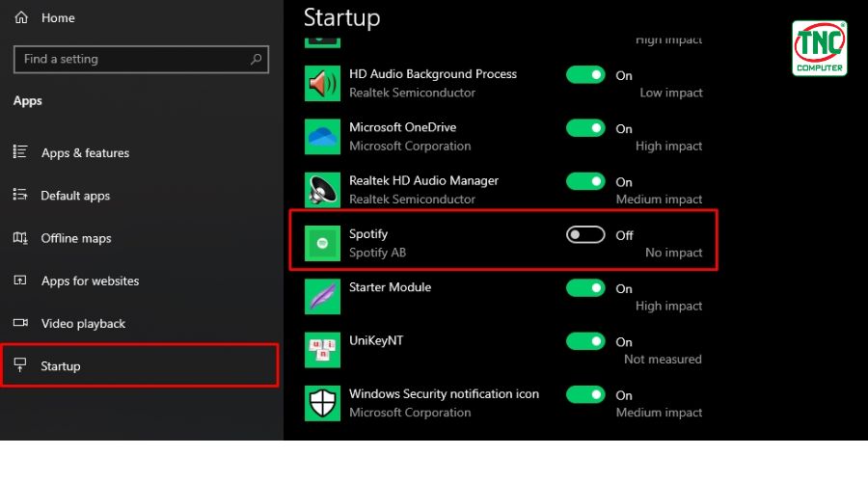Click the Realtek HD Audio Manager icon
The width and height of the screenshot is (868, 482).
[322, 189]
